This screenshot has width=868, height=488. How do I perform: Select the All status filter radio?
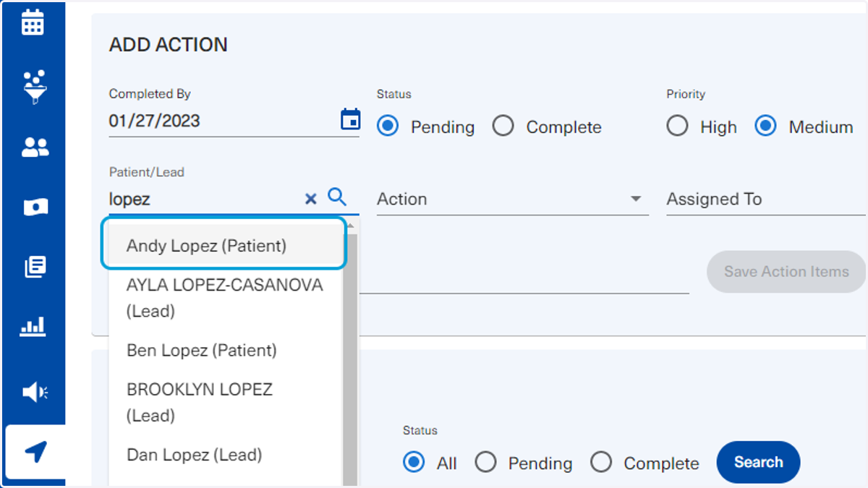pos(414,462)
